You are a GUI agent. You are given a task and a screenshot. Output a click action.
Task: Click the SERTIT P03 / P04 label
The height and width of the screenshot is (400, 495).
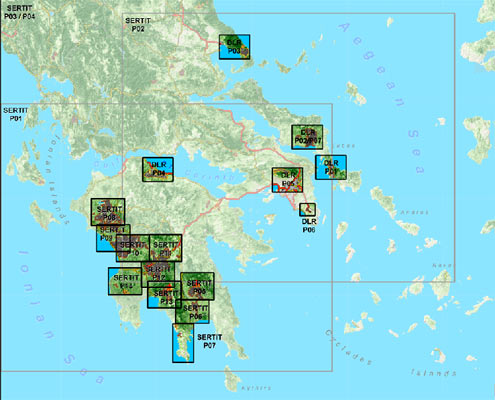[x=19, y=12]
